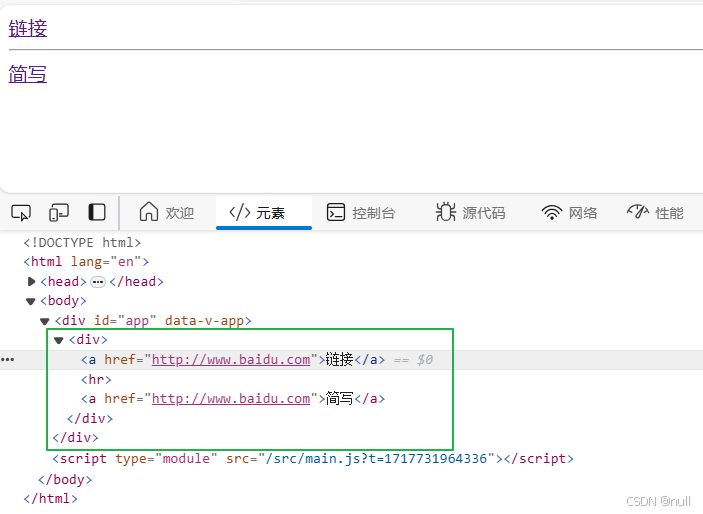
Task: Open the 源代码 sources tab
Action: [470, 213]
